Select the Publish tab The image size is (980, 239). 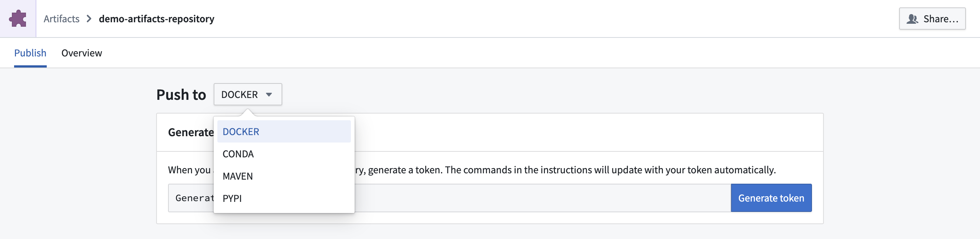pyautogui.click(x=30, y=53)
